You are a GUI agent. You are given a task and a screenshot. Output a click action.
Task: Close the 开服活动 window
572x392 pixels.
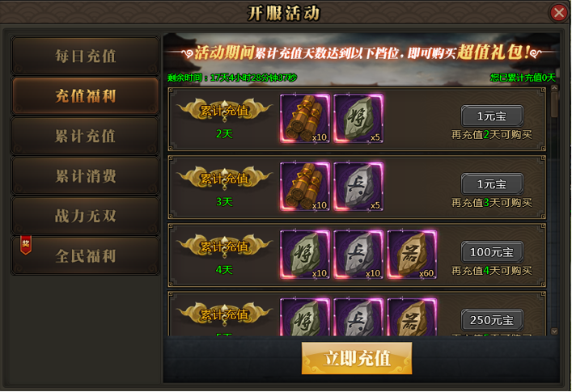point(559,13)
